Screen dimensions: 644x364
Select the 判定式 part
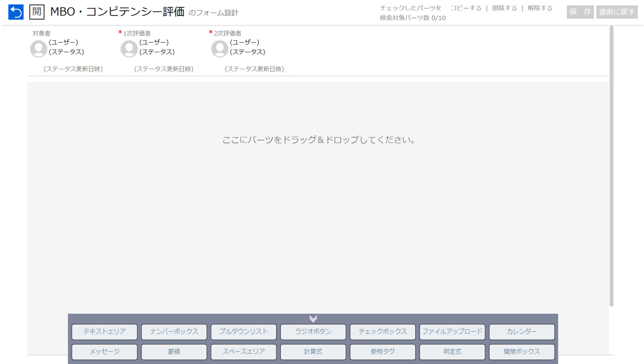tap(452, 352)
